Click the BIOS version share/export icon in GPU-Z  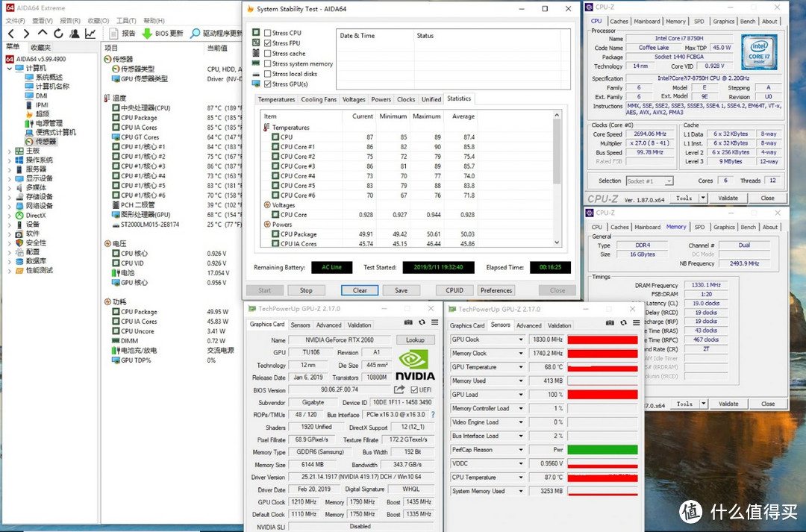(x=399, y=389)
